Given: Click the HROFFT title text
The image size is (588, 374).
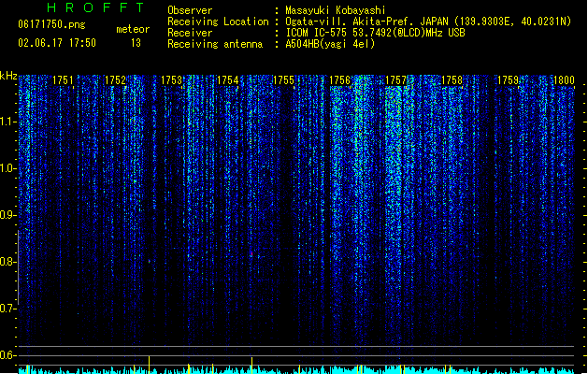Looking at the screenshot, I should pyautogui.click(x=96, y=7).
